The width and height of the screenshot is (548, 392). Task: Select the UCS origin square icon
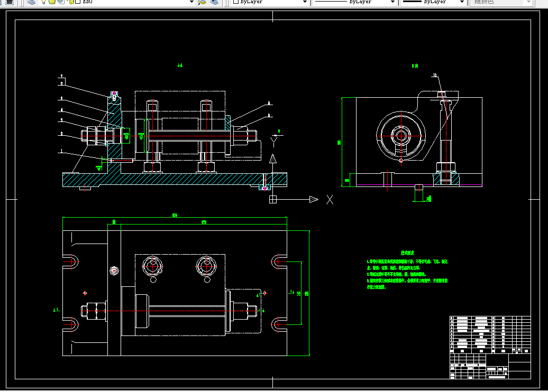[x=273, y=199]
